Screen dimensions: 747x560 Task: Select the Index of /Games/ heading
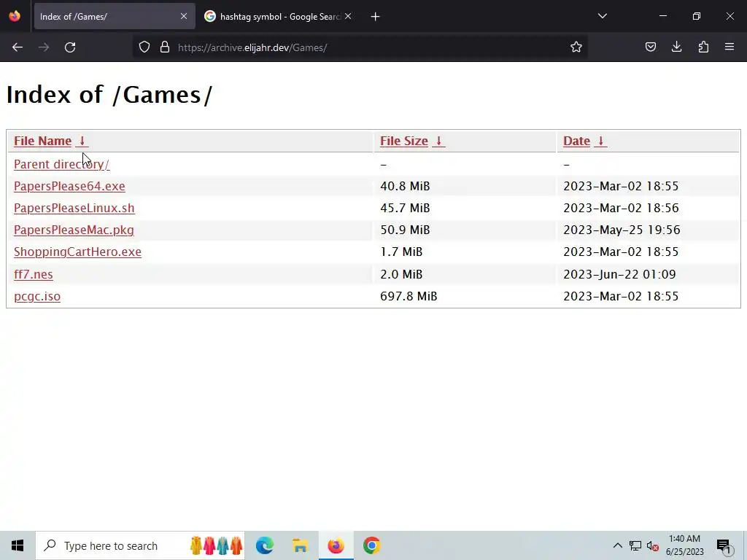[x=109, y=94]
